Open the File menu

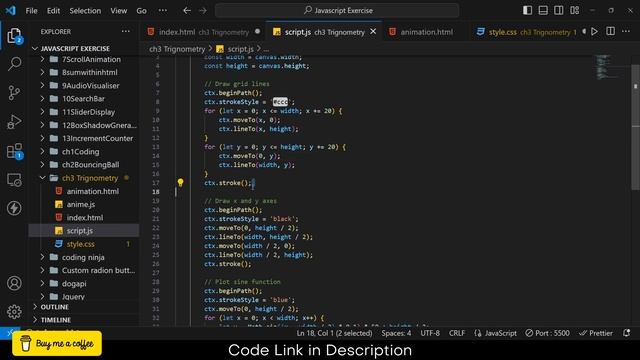point(31,11)
